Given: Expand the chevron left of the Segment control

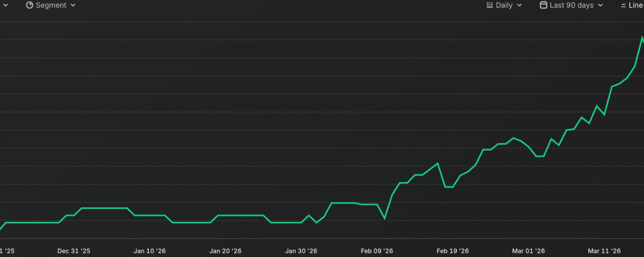Looking at the screenshot, I should click(x=5, y=5).
